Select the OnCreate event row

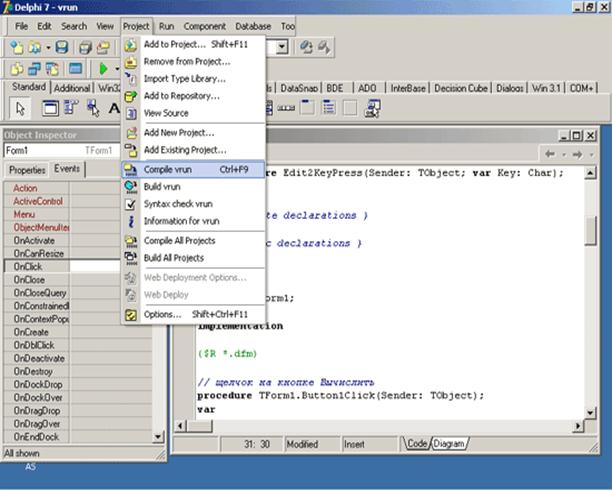coord(77,332)
